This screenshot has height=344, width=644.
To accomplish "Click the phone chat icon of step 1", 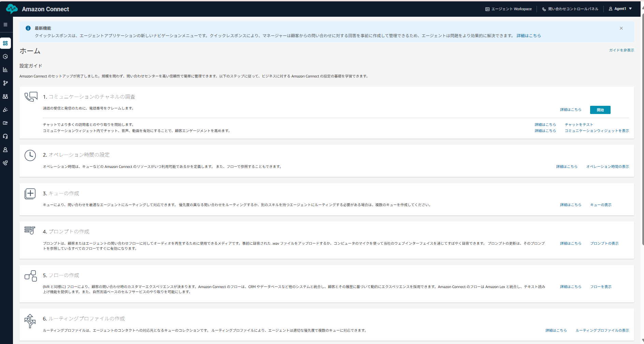I will point(31,97).
